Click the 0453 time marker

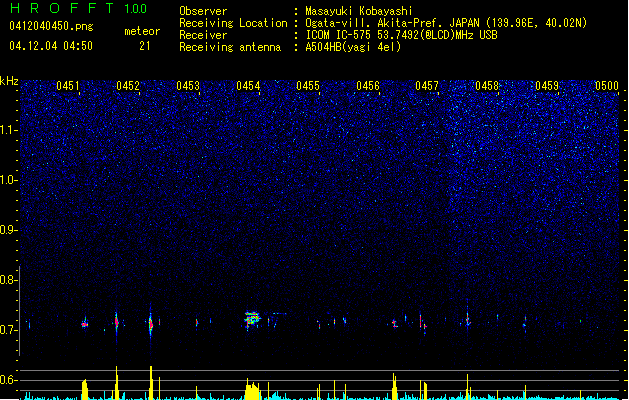tap(188, 86)
